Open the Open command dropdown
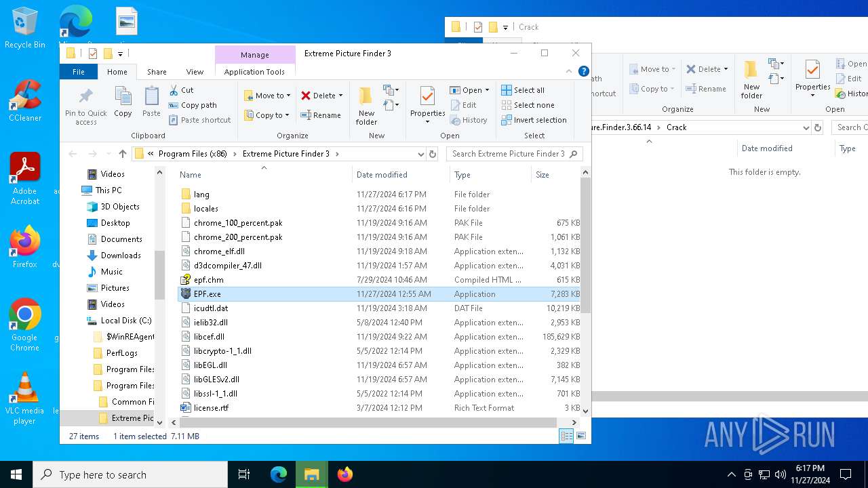Screen dimensions: 868x488 click(488, 90)
